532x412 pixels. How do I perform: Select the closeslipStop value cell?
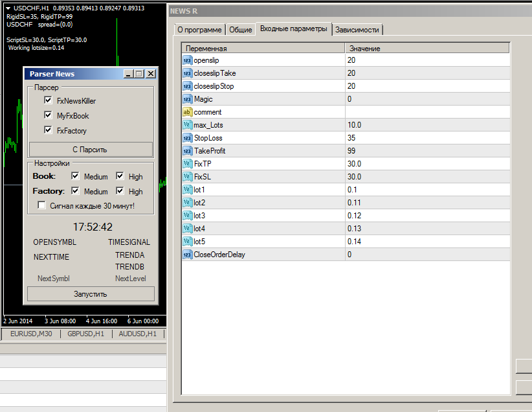point(428,86)
